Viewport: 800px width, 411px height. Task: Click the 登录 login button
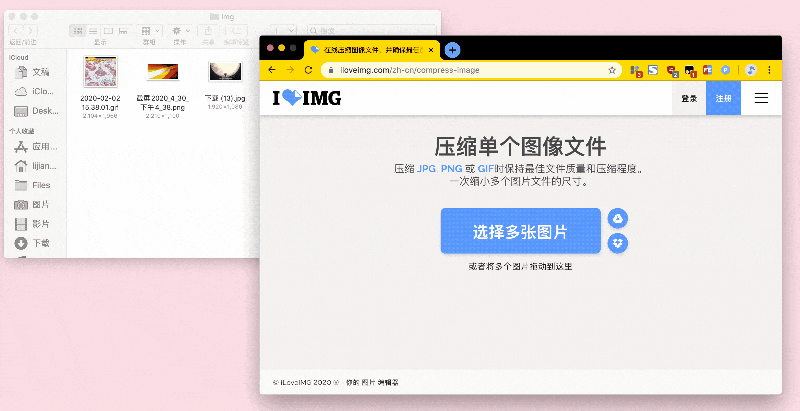(689, 98)
